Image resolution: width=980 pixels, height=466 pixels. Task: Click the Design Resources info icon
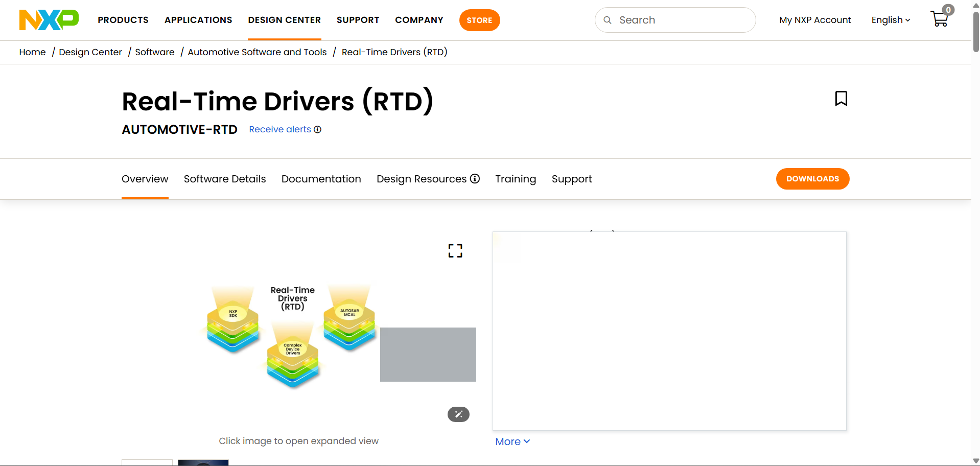(475, 178)
